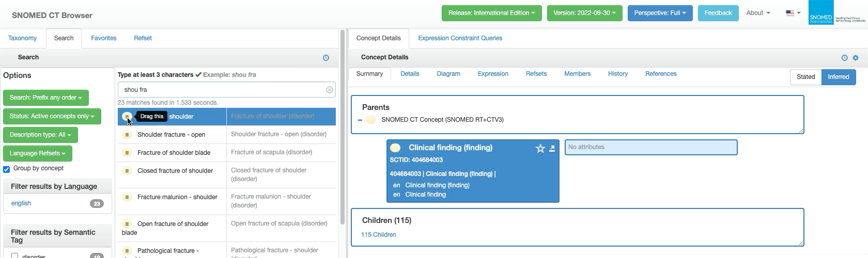Click the drag icon for Shoulder fracture - open
868x258 pixels.
tap(127, 135)
